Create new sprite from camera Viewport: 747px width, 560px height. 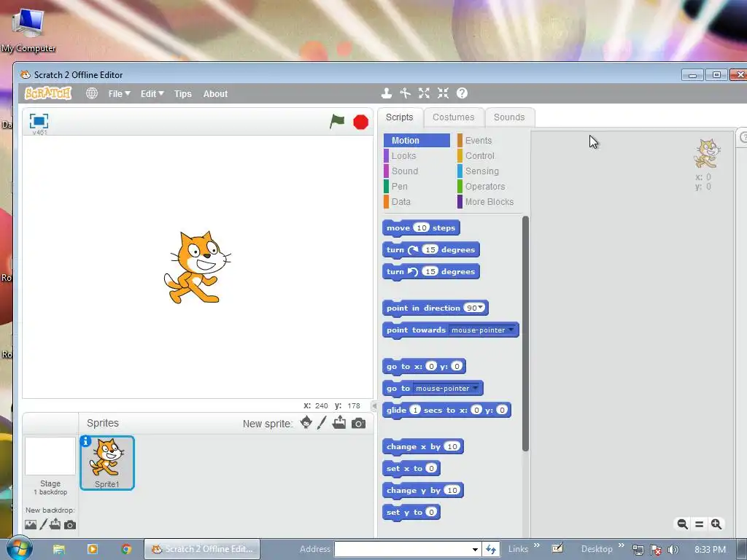coord(359,423)
